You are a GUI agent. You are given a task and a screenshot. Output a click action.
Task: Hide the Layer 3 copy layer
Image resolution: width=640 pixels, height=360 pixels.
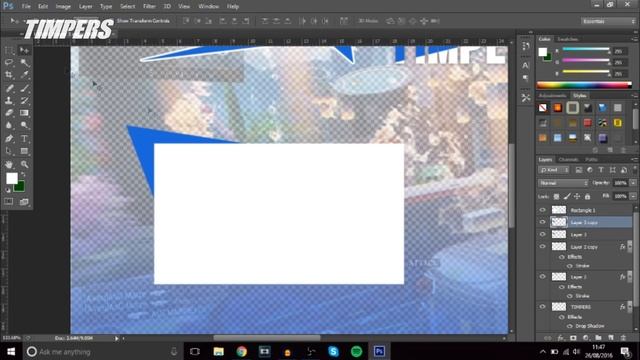tap(542, 222)
